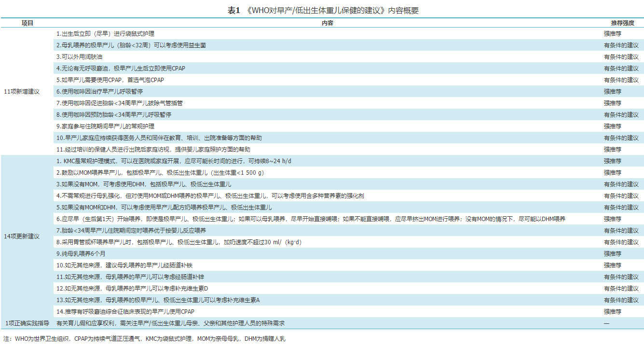
Task: Click row '9.纯母乳喂养6个月'
Action: (x=82, y=254)
